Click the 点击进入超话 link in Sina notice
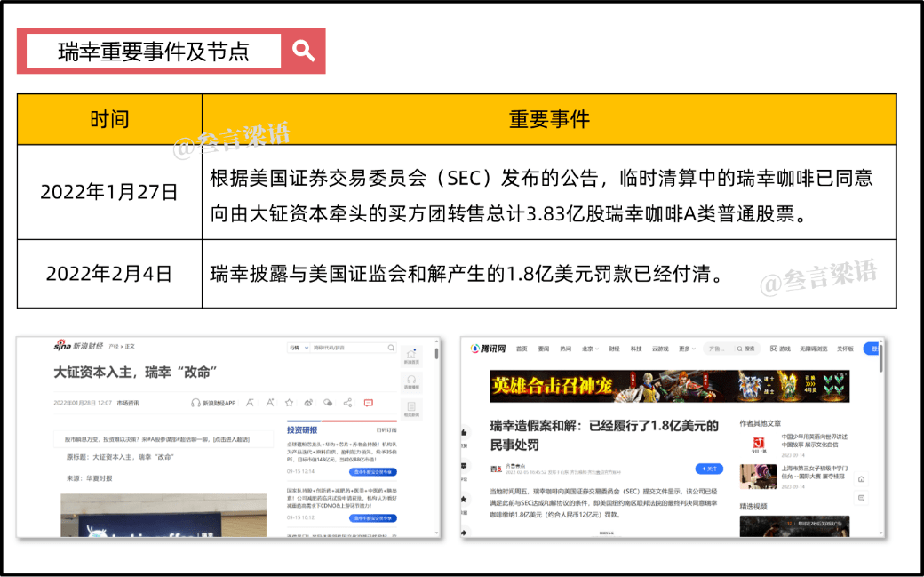Screen dimensions: 924x577 point(231,439)
